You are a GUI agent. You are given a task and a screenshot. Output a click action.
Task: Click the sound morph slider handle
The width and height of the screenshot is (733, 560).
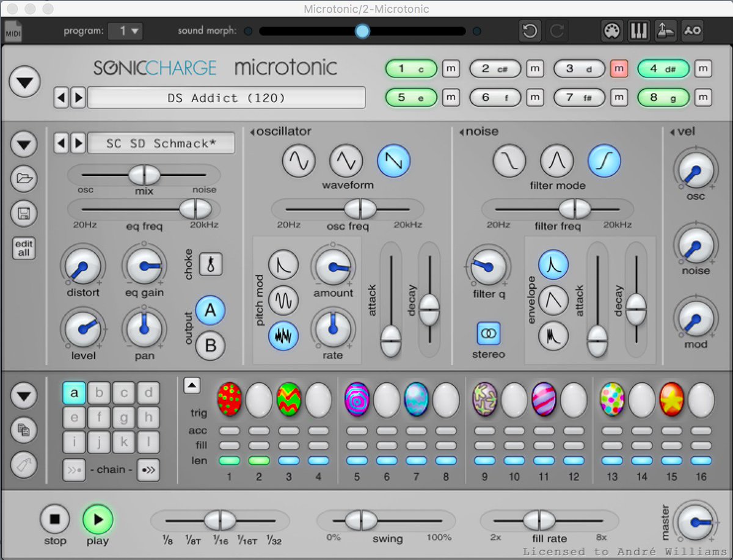362,31
